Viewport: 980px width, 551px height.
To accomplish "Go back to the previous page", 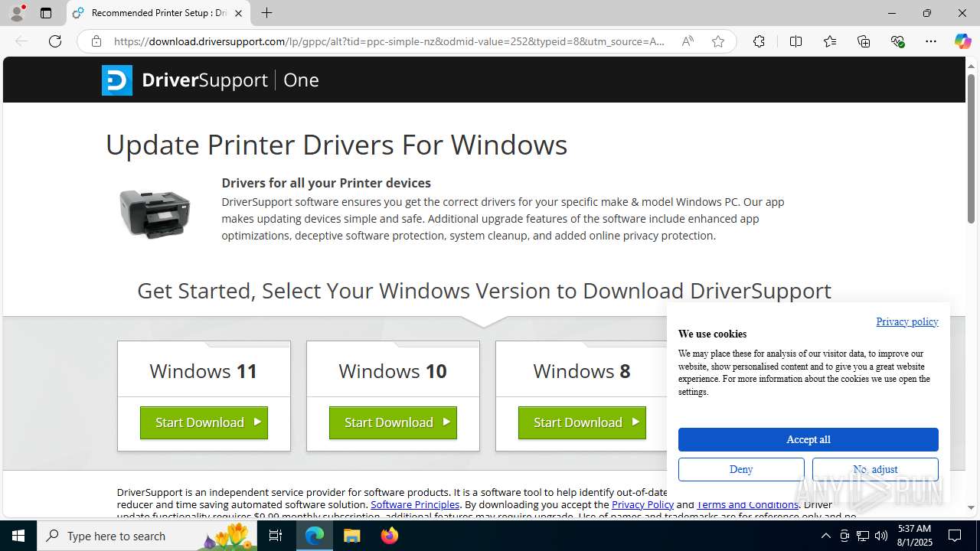I will point(21,41).
